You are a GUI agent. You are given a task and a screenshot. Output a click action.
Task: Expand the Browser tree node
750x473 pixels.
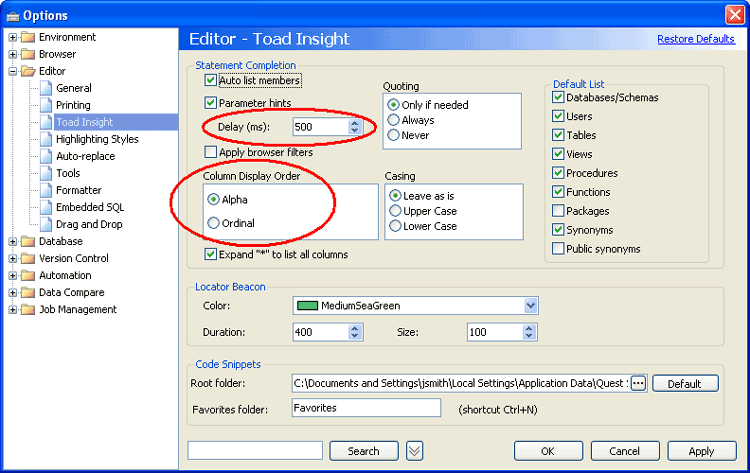[13, 55]
